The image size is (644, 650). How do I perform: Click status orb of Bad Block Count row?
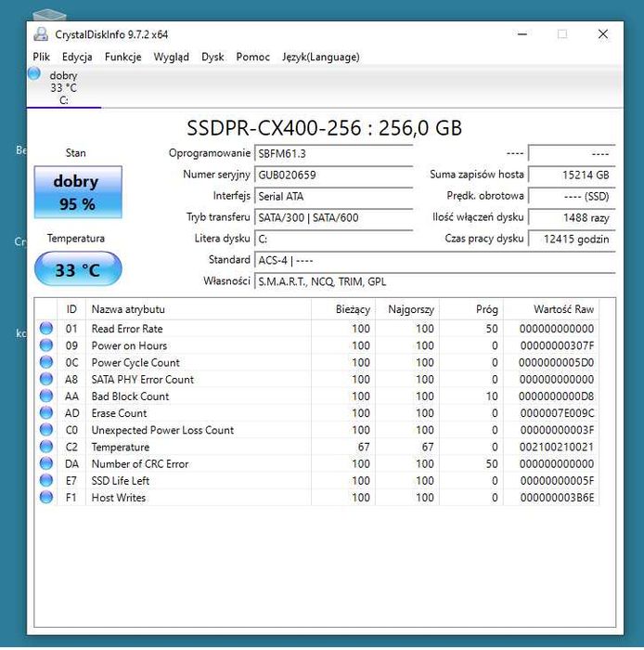click(46, 396)
